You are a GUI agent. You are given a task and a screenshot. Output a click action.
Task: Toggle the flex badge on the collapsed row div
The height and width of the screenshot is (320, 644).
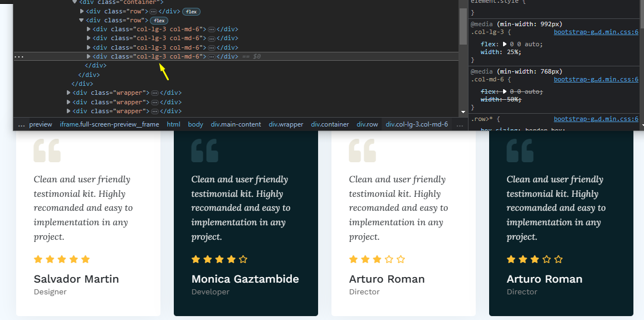192,12
